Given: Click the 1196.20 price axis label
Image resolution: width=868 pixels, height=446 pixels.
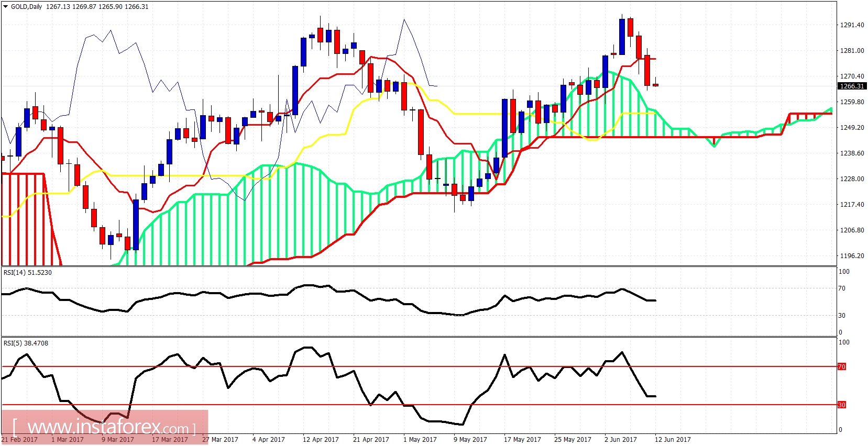Looking at the screenshot, I should 852,256.
